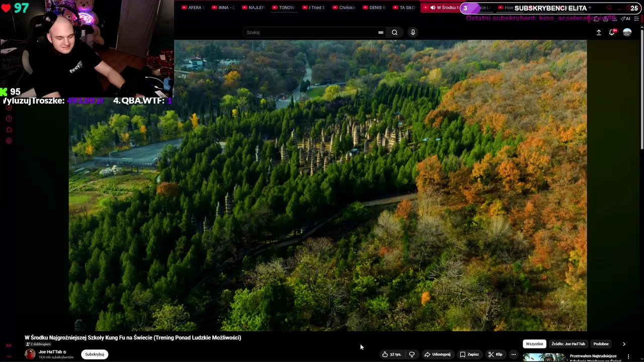
Task: Switch to the TA SIŁOW browser tab
Action: click(405, 8)
